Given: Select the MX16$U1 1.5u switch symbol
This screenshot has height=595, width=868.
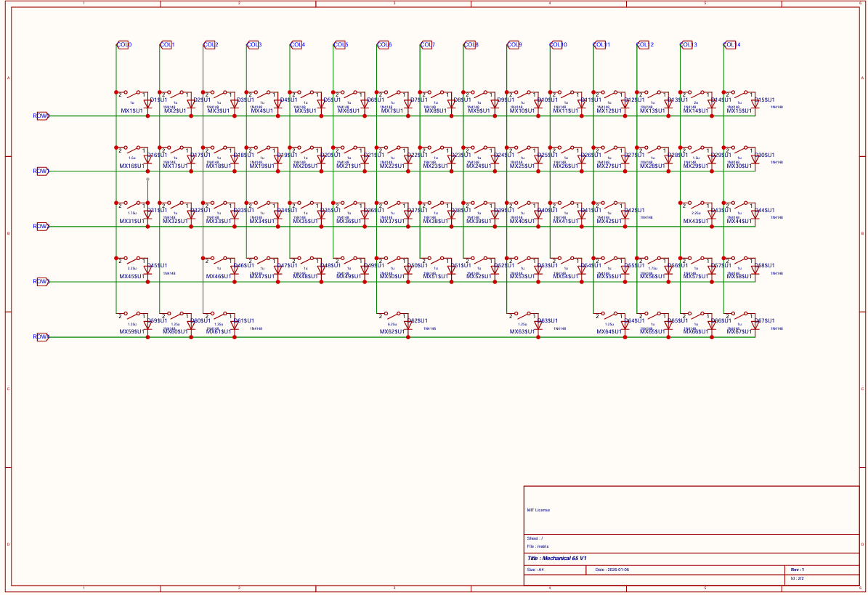Looking at the screenshot, I should [132, 149].
